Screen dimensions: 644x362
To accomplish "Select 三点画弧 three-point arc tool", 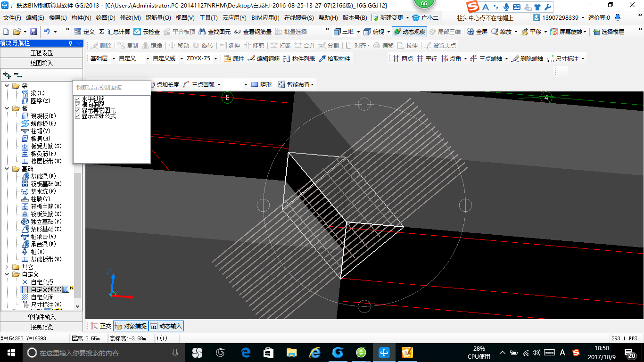I will point(198,84).
